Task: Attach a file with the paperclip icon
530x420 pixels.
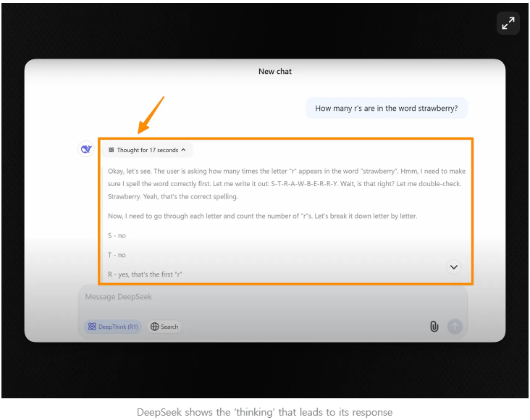Action: [434, 327]
